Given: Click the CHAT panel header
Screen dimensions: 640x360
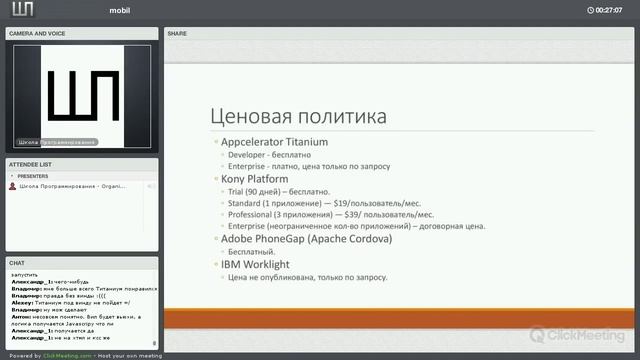Looking at the screenshot, I should tap(82, 263).
